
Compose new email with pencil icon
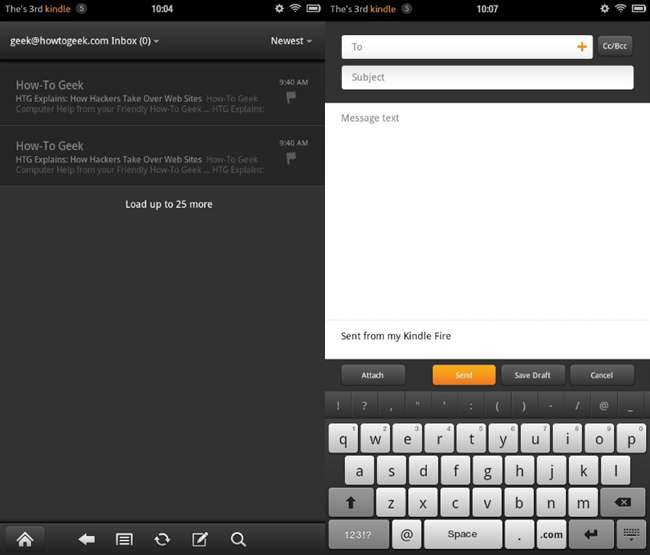tap(200, 539)
